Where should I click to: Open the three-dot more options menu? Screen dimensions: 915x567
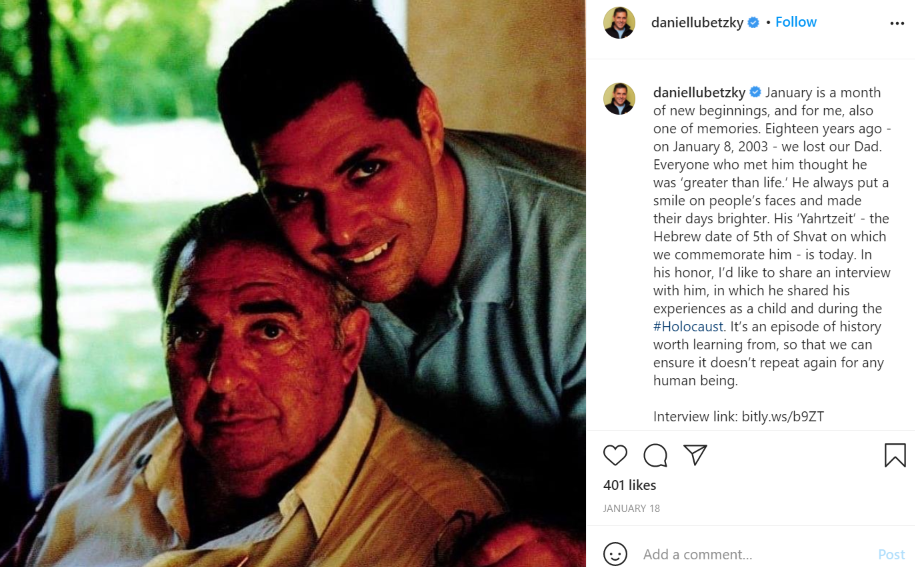point(897,23)
